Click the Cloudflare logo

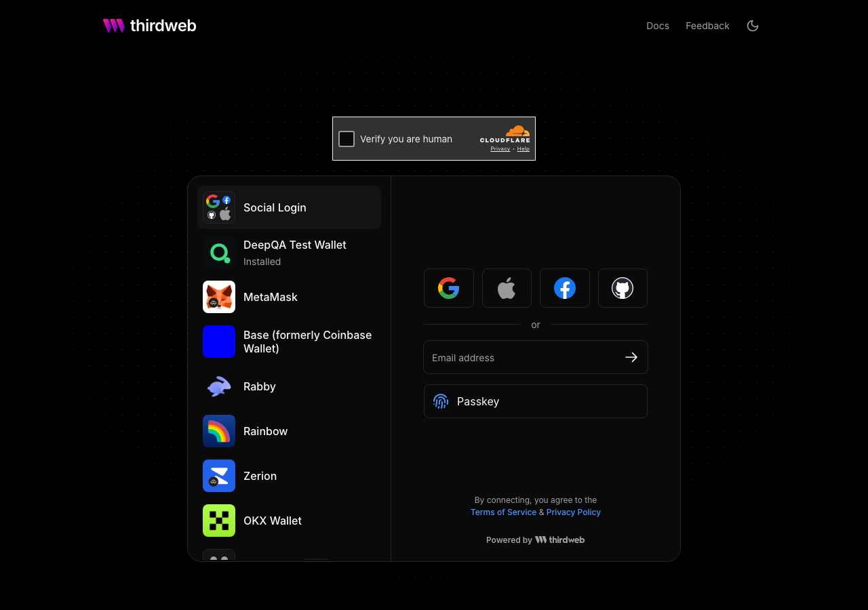click(x=505, y=134)
